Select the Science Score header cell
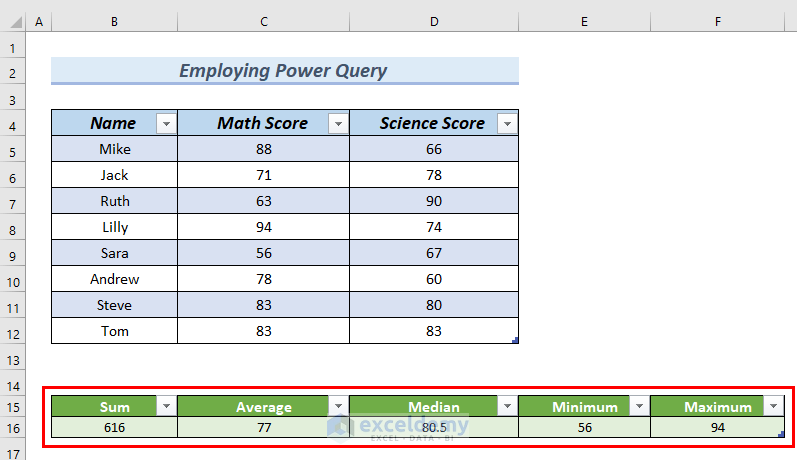 (434, 122)
